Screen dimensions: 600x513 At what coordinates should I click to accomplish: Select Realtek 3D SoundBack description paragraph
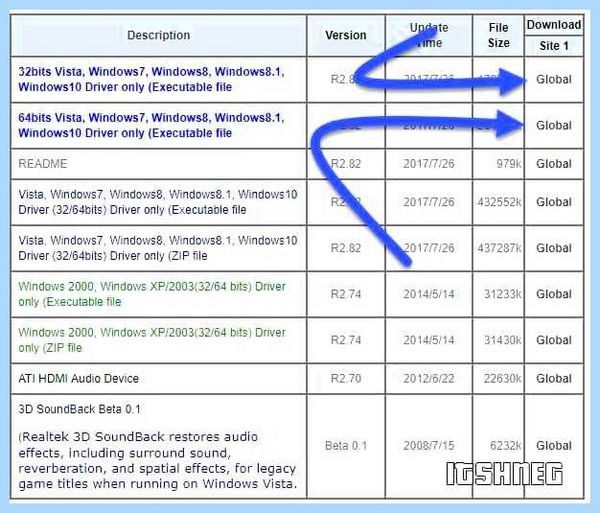click(158, 460)
